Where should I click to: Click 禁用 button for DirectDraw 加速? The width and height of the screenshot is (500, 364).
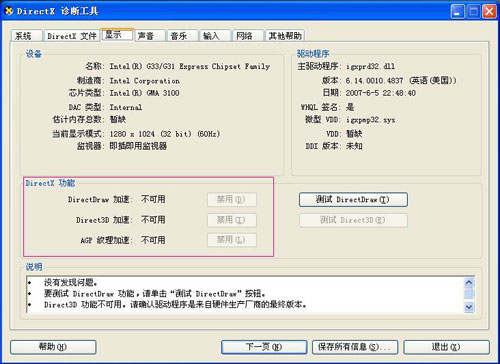[x=232, y=200]
